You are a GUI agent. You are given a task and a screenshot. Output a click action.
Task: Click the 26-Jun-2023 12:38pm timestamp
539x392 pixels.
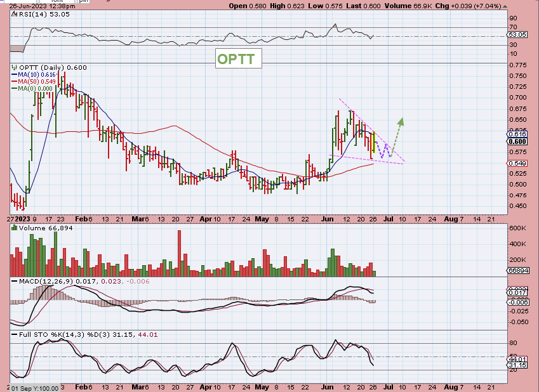pos(43,6)
